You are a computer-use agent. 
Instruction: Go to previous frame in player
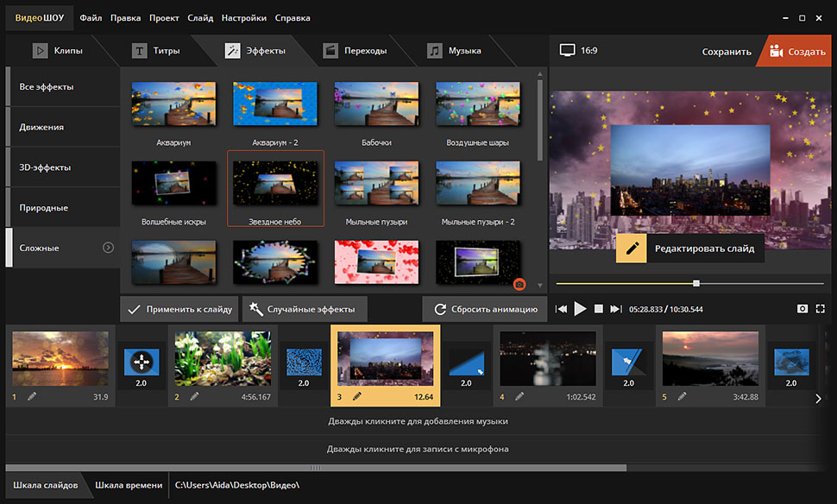click(561, 309)
